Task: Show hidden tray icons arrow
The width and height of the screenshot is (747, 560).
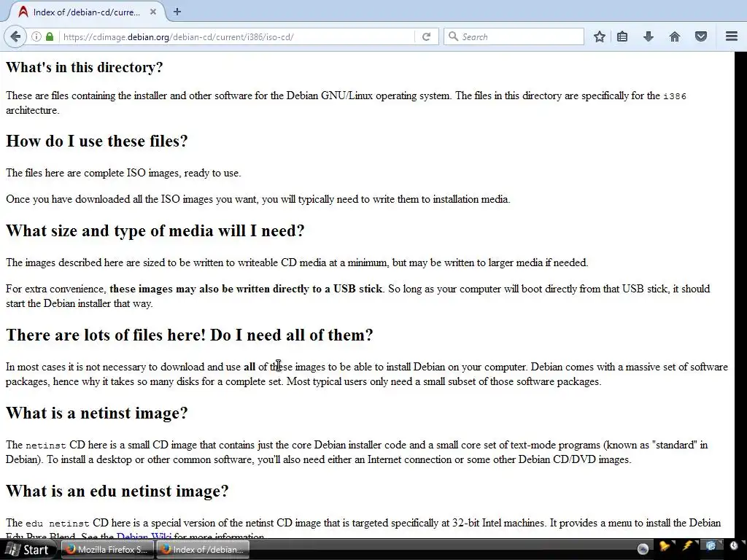Action: (643, 549)
